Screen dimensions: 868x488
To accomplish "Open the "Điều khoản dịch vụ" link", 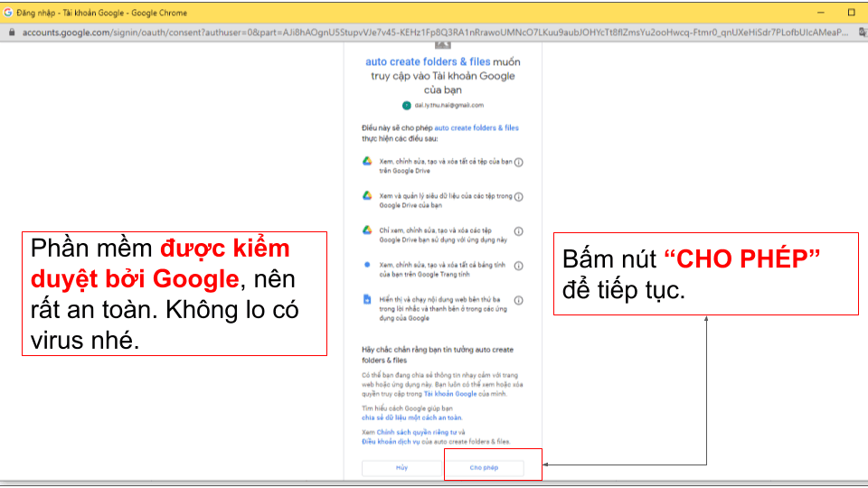I will click(x=392, y=441).
